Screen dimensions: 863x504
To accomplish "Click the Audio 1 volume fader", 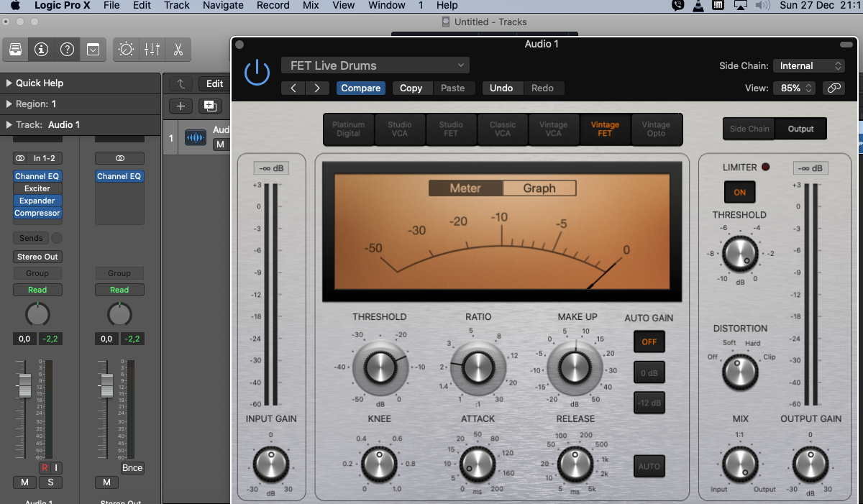I will click(25, 385).
